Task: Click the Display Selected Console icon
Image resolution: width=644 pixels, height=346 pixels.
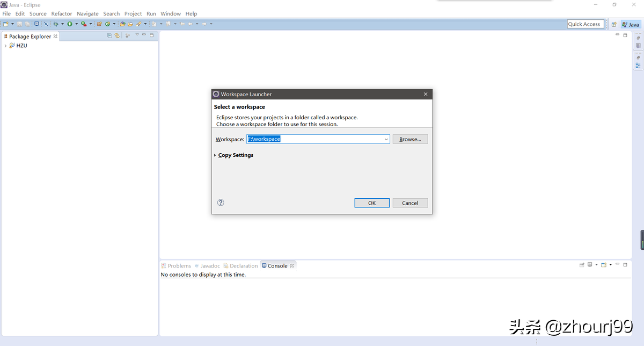Action: click(x=589, y=265)
